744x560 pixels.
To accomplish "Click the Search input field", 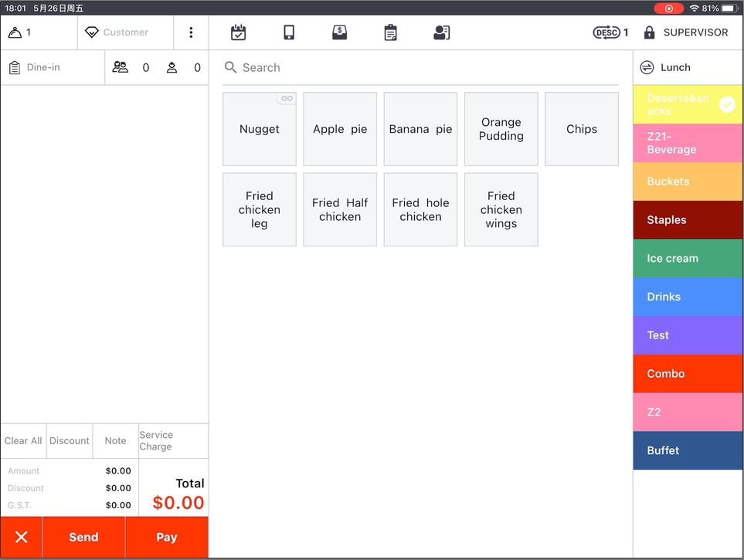I will point(421,67).
